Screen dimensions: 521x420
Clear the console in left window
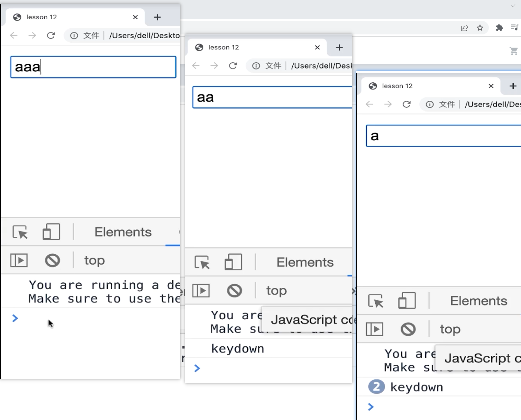[52, 260]
